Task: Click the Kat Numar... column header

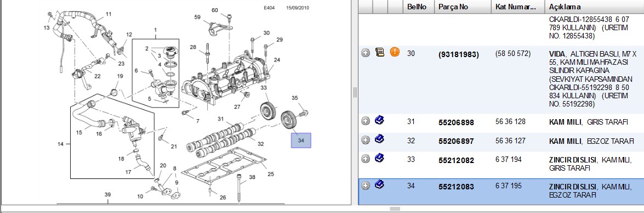Action: pyautogui.click(x=518, y=7)
